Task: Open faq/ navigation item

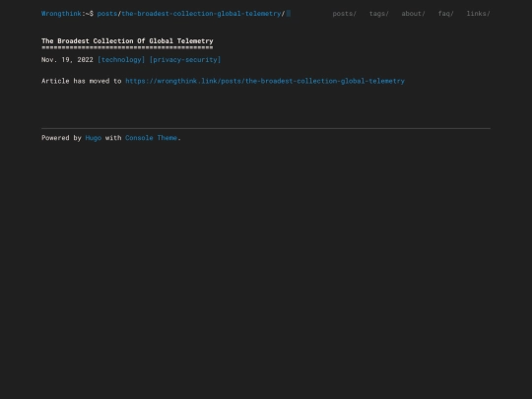Action: [x=446, y=14]
